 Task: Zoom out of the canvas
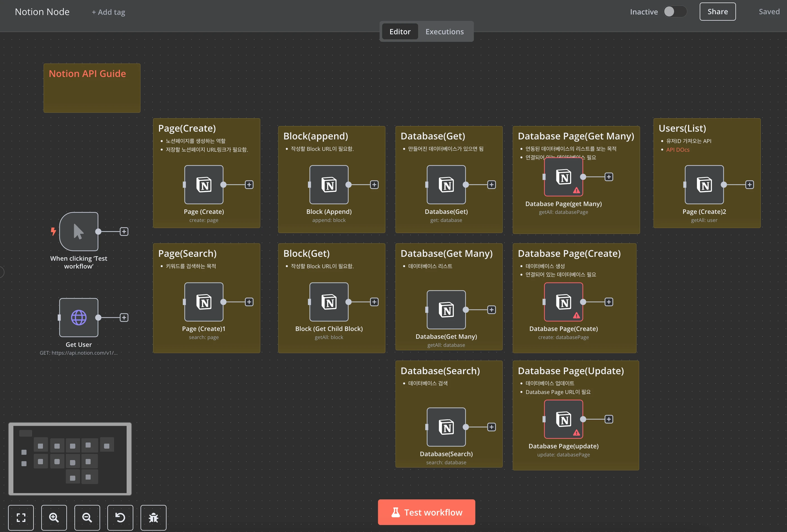click(x=87, y=518)
